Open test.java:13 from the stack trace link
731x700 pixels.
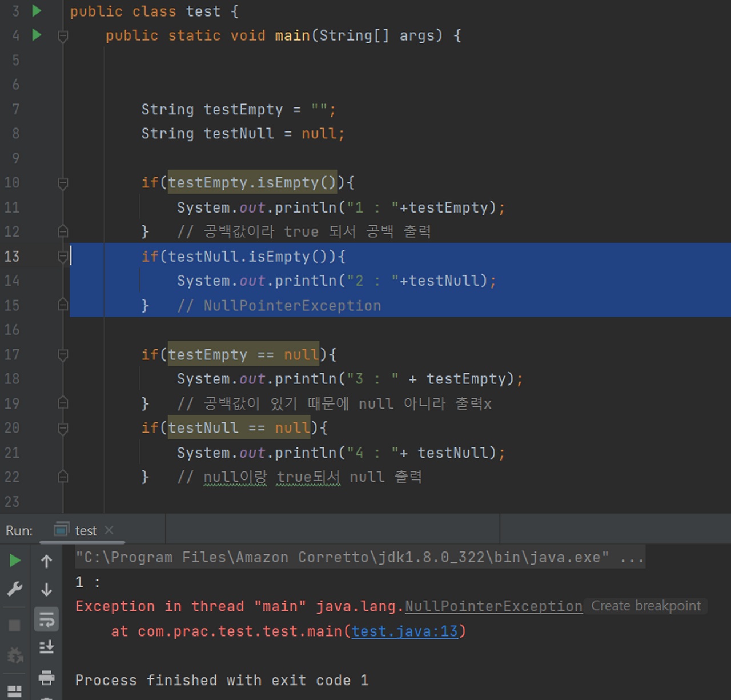[404, 631]
